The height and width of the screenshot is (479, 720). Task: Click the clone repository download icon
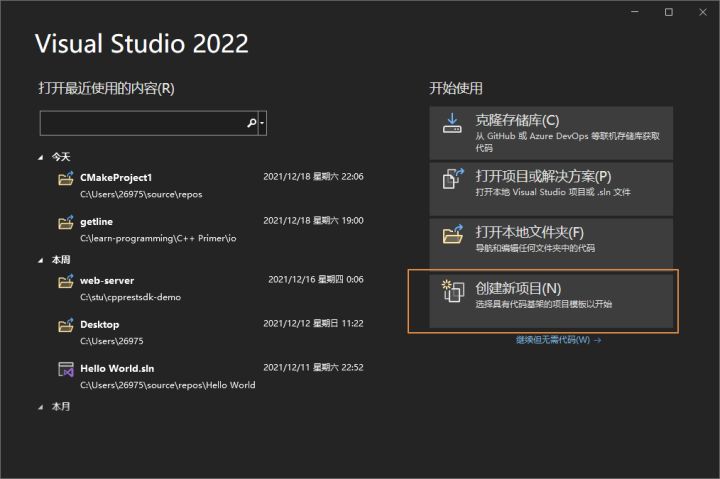pos(452,123)
